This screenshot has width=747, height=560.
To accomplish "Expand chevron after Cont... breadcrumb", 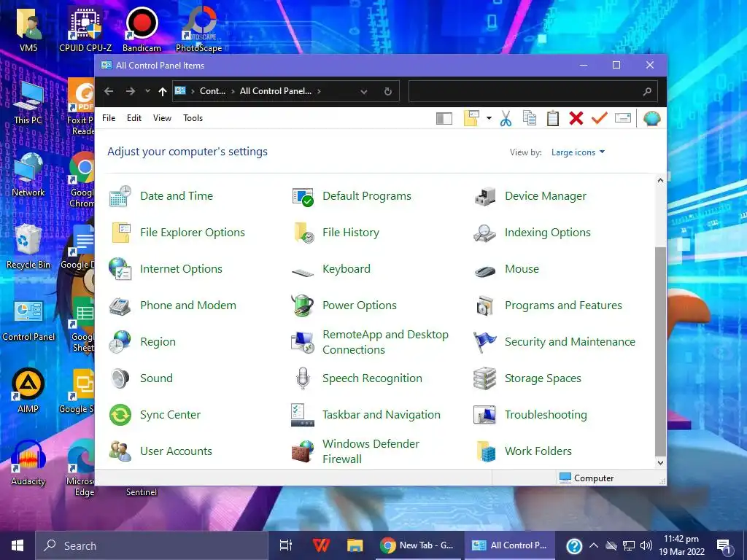I will tap(233, 91).
